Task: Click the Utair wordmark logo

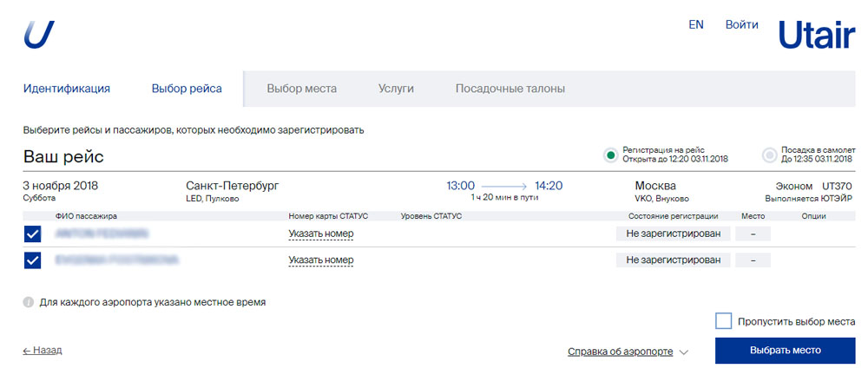Action: [815, 35]
